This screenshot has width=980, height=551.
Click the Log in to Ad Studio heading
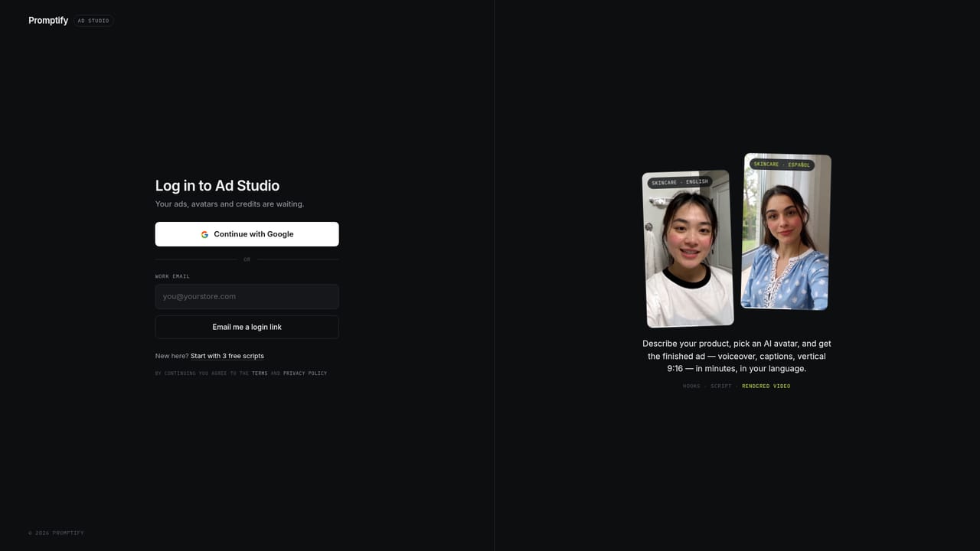click(217, 185)
